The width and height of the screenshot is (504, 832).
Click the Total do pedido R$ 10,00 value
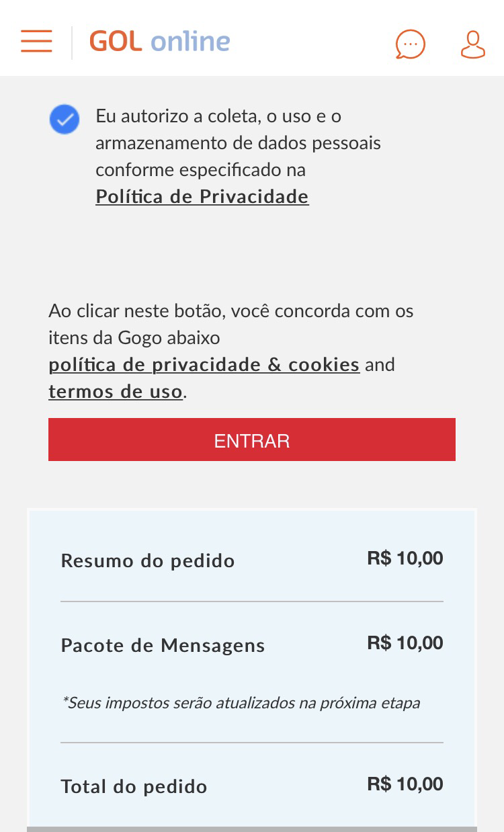coord(405,784)
